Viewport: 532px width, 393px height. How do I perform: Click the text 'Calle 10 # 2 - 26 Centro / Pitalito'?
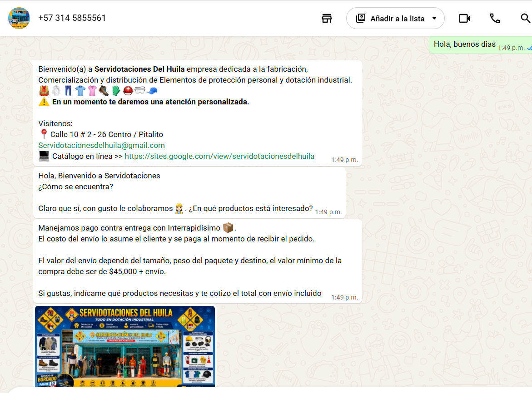click(x=106, y=134)
